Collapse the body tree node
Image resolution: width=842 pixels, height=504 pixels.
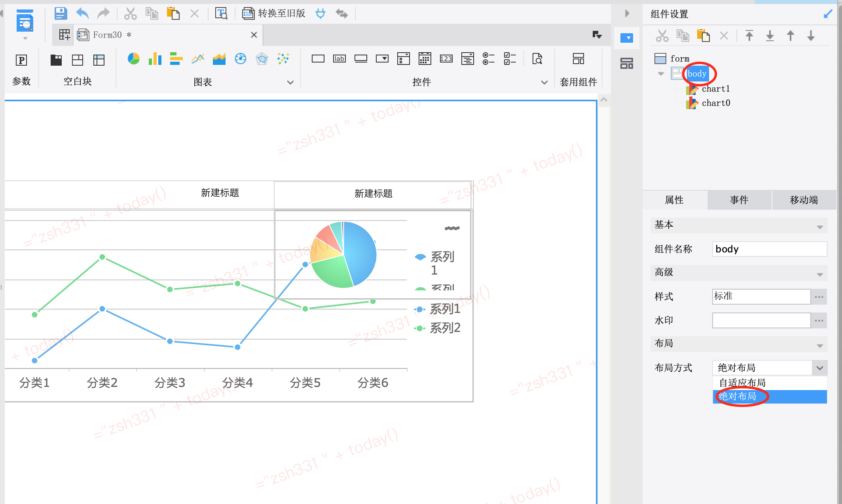pyautogui.click(x=661, y=74)
